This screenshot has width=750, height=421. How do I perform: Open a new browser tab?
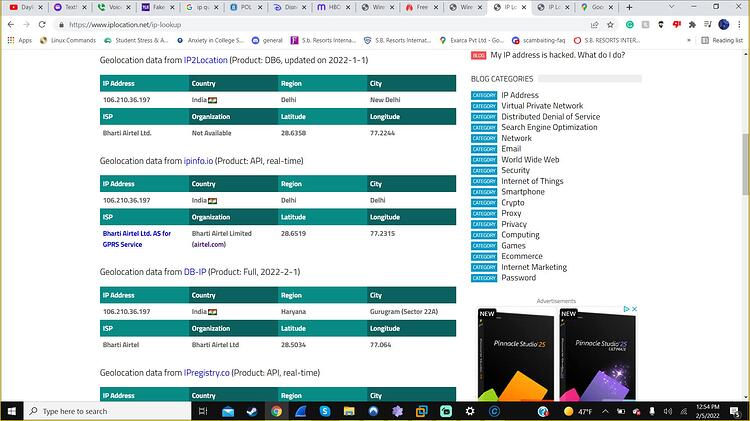629,7
